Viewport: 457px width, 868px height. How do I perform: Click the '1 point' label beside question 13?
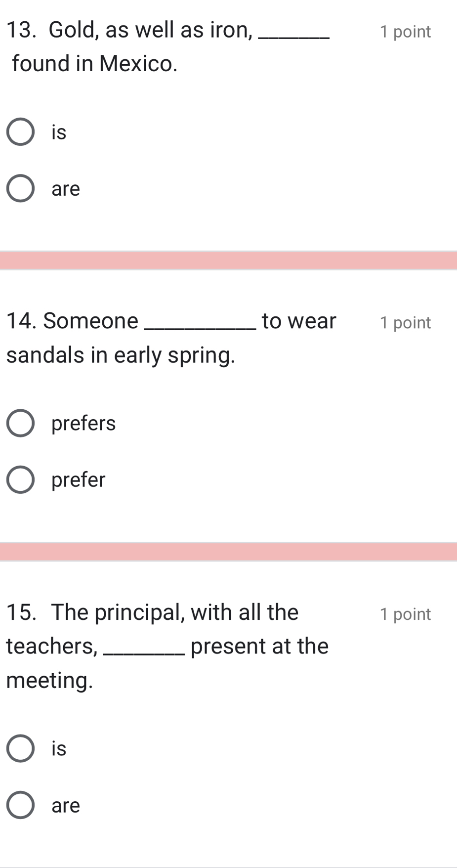point(405,32)
